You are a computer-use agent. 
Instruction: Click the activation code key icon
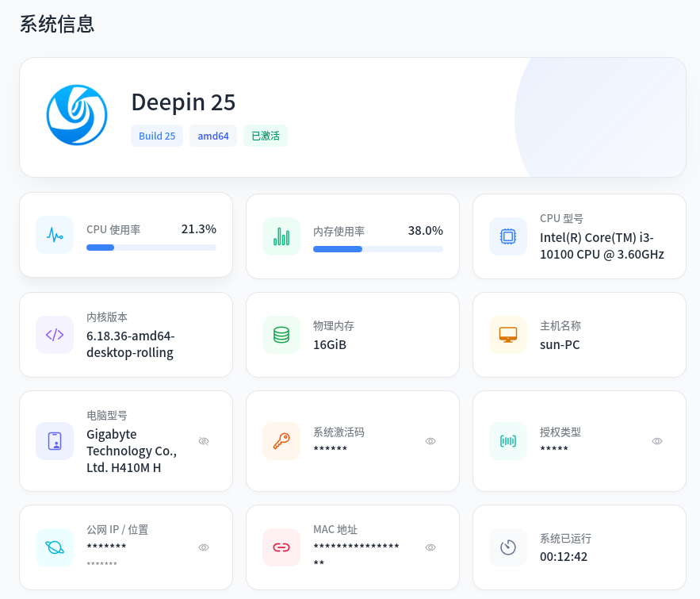(x=281, y=441)
